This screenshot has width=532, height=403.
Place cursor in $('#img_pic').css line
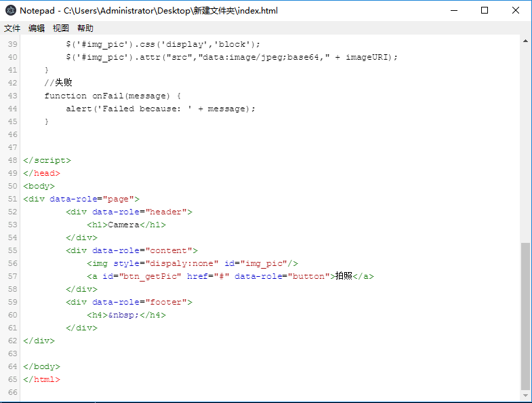click(163, 44)
